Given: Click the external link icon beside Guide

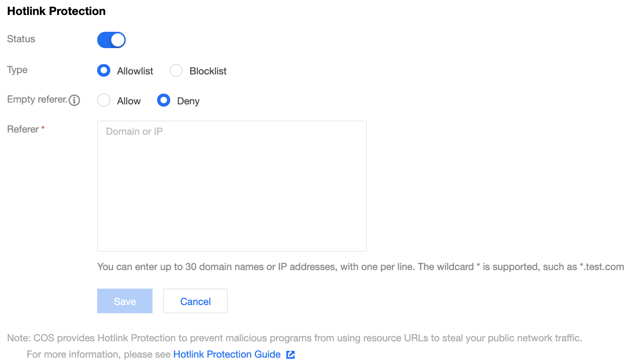Looking at the screenshot, I should (x=291, y=354).
